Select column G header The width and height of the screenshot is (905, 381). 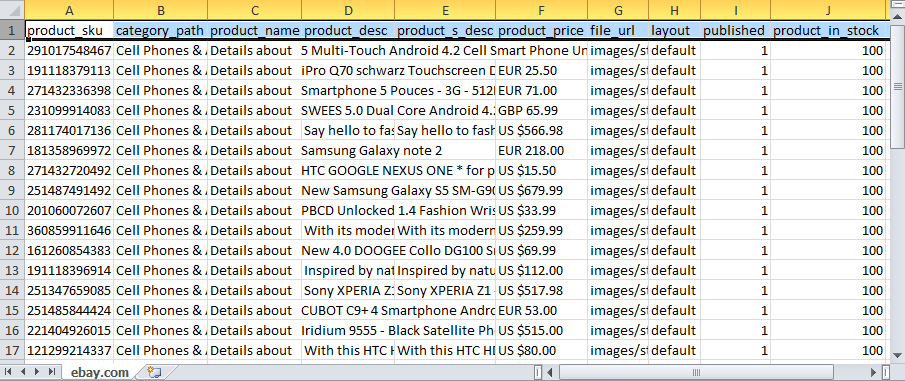click(x=618, y=10)
